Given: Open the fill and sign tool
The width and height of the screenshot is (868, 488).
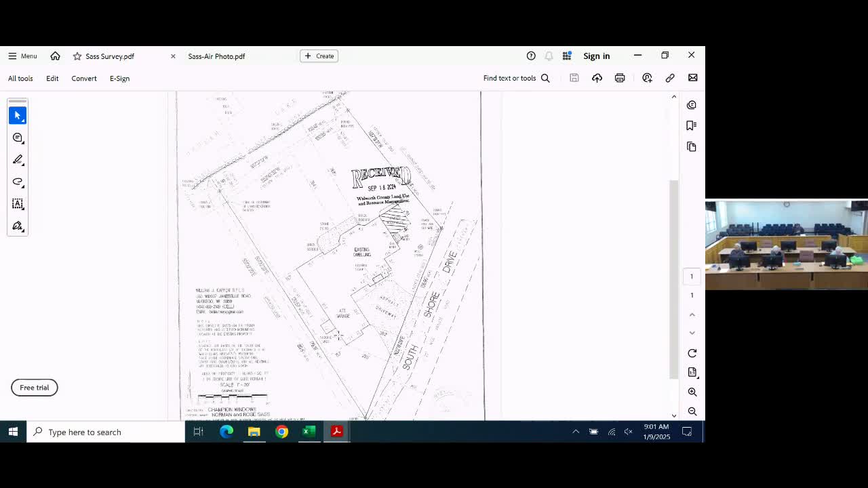Looking at the screenshot, I should tap(18, 226).
